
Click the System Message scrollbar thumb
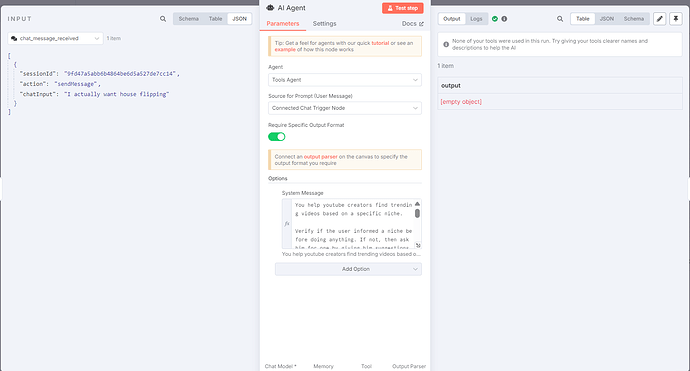click(x=417, y=213)
